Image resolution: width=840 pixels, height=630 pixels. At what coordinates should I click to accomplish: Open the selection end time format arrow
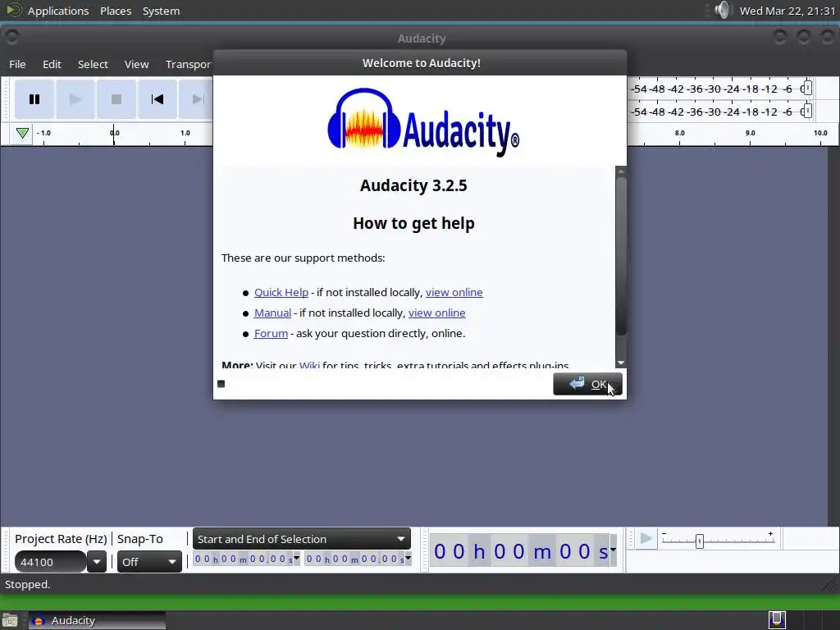[x=409, y=559]
